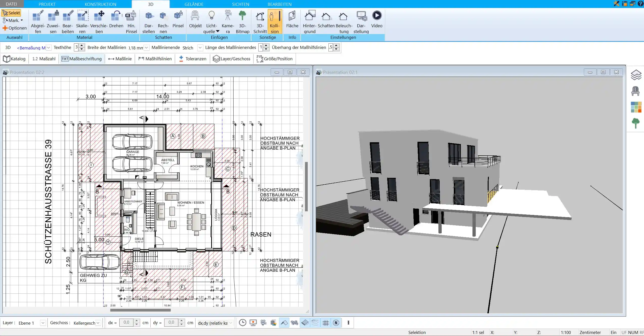Open Hintergrund settings
This screenshot has width=644, height=336.
point(310,22)
